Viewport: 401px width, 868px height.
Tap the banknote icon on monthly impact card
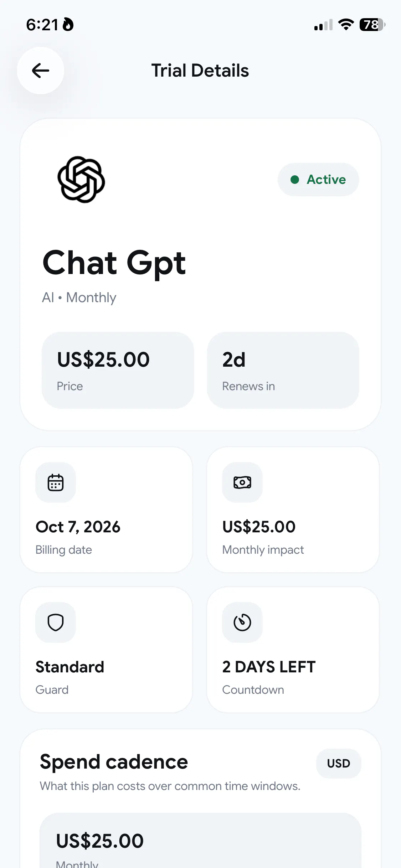tap(242, 482)
